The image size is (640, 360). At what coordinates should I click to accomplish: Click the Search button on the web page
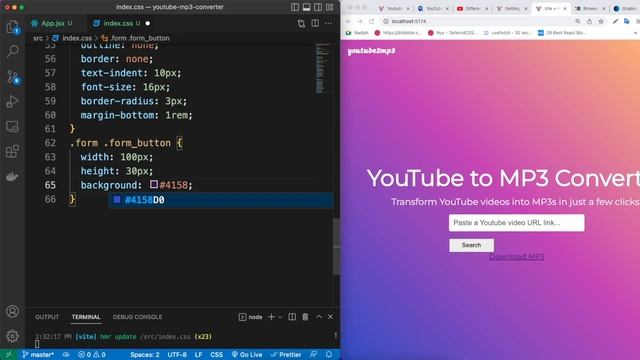471,245
